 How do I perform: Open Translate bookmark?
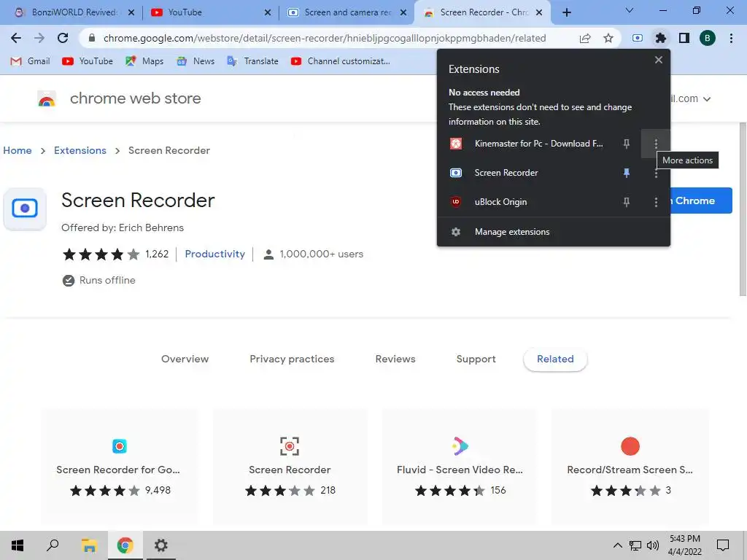[x=253, y=61]
